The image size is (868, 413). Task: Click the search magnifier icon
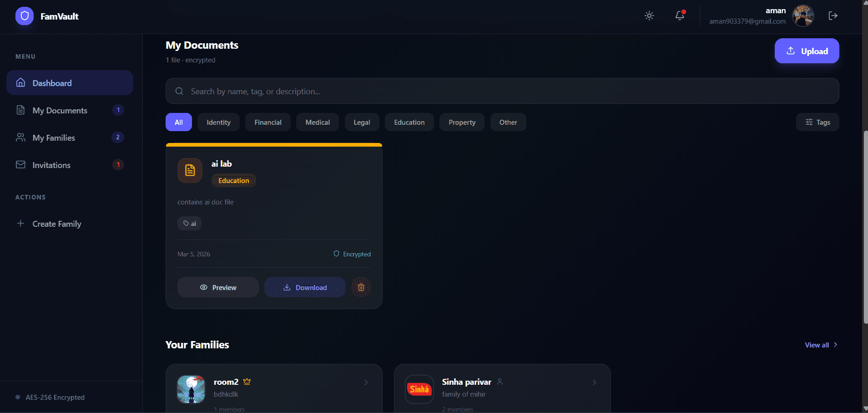[x=179, y=91]
